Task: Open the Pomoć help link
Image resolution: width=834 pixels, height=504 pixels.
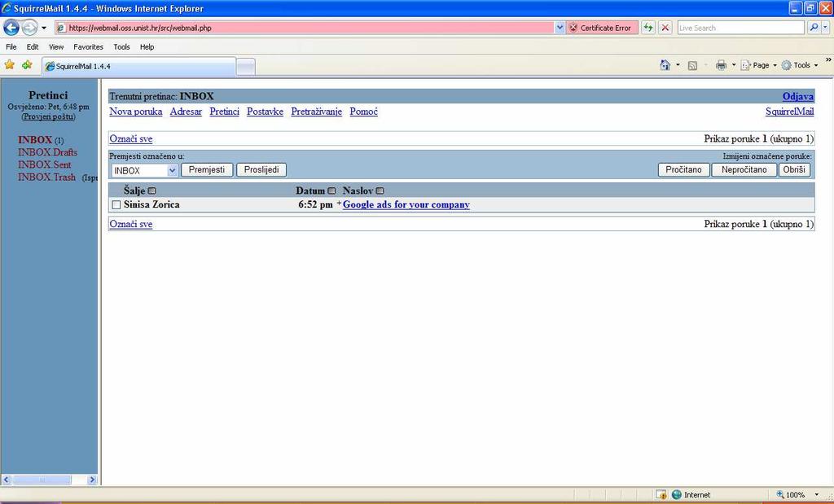Action: (x=364, y=112)
